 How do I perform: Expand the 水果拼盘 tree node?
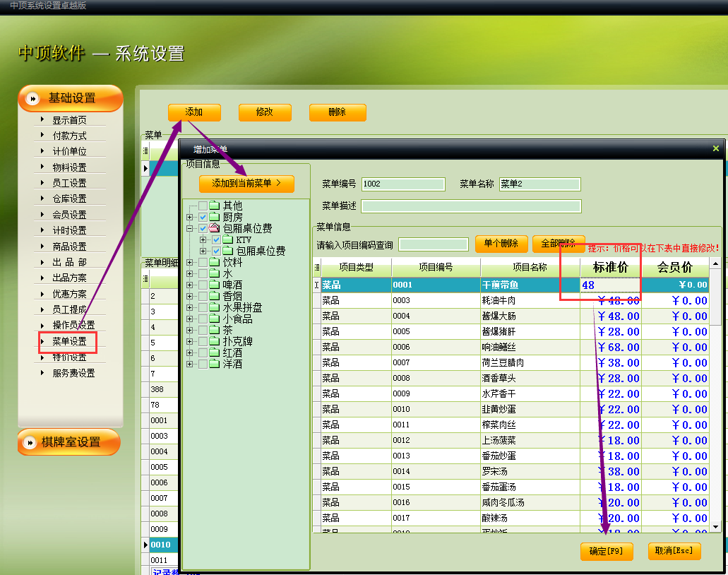(x=190, y=308)
